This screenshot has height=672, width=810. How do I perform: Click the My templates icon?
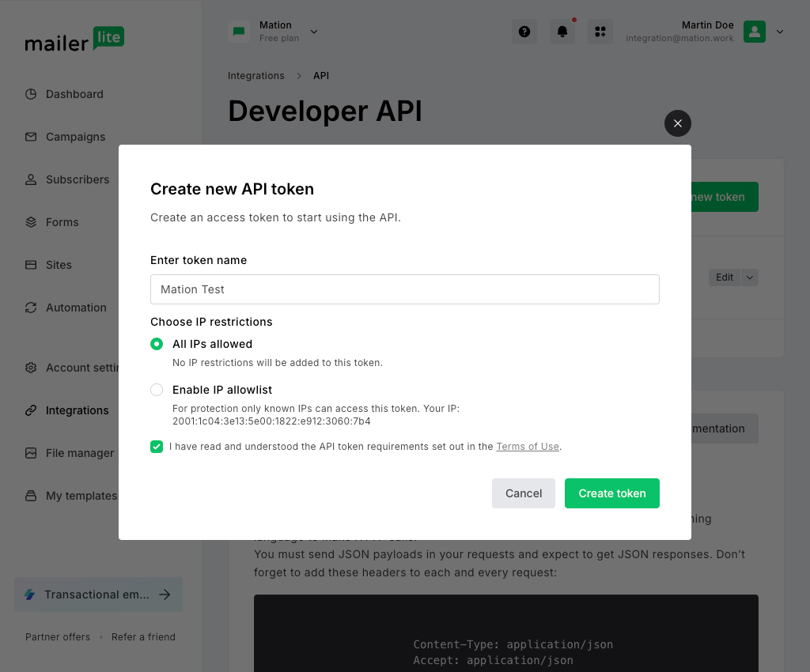point(31,496)
